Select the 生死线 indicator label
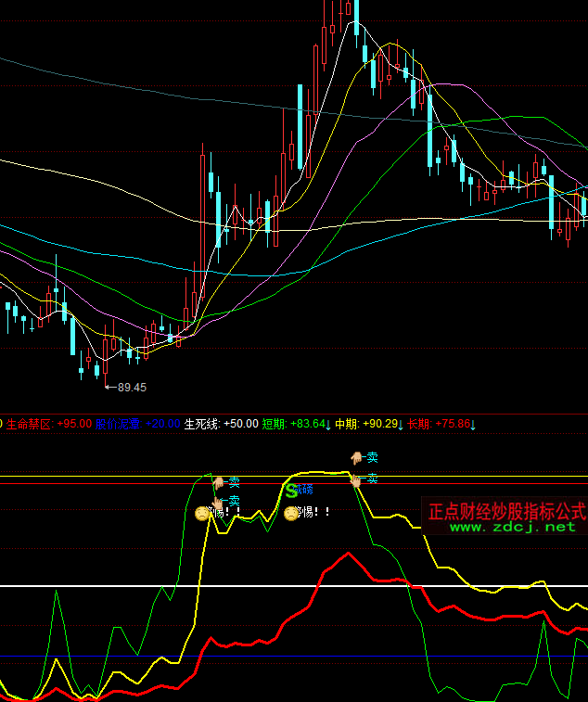 [201, 424]
